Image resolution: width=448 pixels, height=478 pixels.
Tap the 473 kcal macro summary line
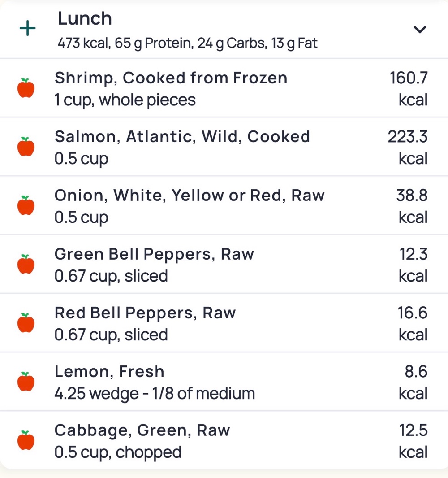click(x=188, y=43)
